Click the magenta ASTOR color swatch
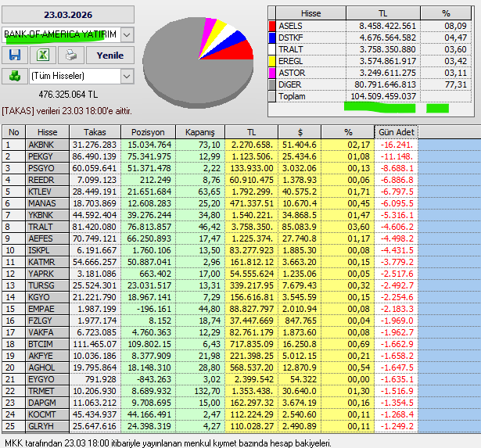 (272, 73)
